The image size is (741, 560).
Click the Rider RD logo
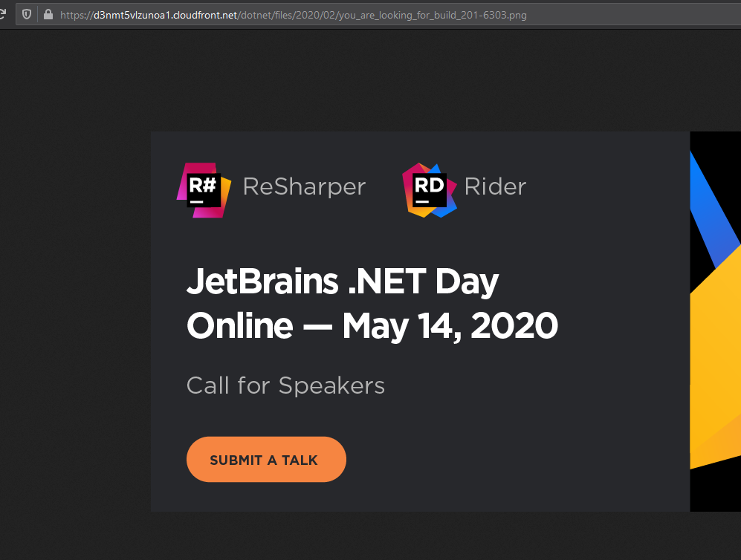(x=429, y=190)
